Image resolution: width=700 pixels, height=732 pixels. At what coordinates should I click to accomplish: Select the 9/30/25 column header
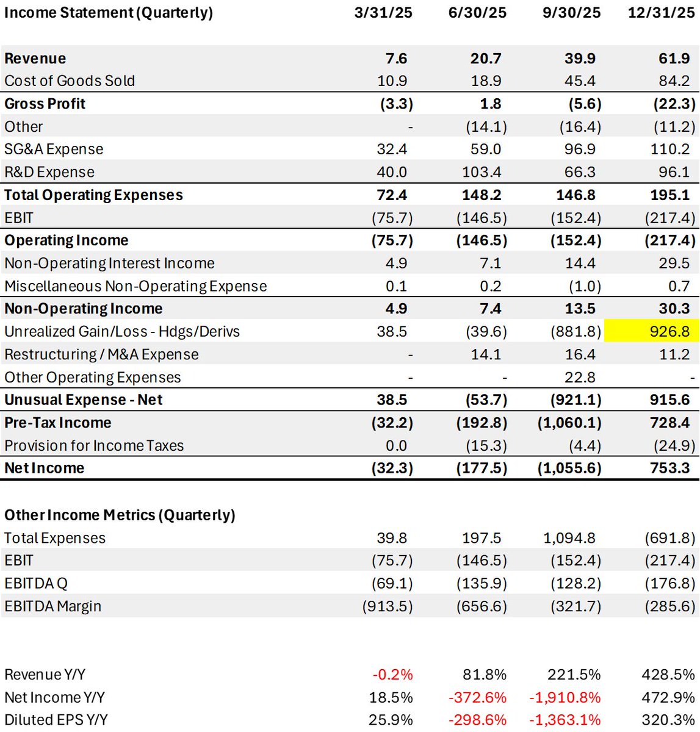pyautogui.click(x=572, y=13)
